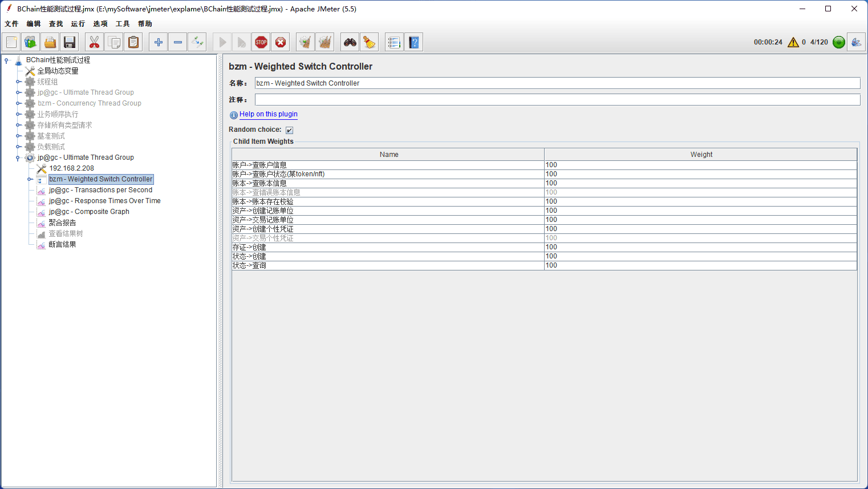Click the Cut scissors icon
The height and width of the screenshot is (489, 868).
[x=94, y=42]
